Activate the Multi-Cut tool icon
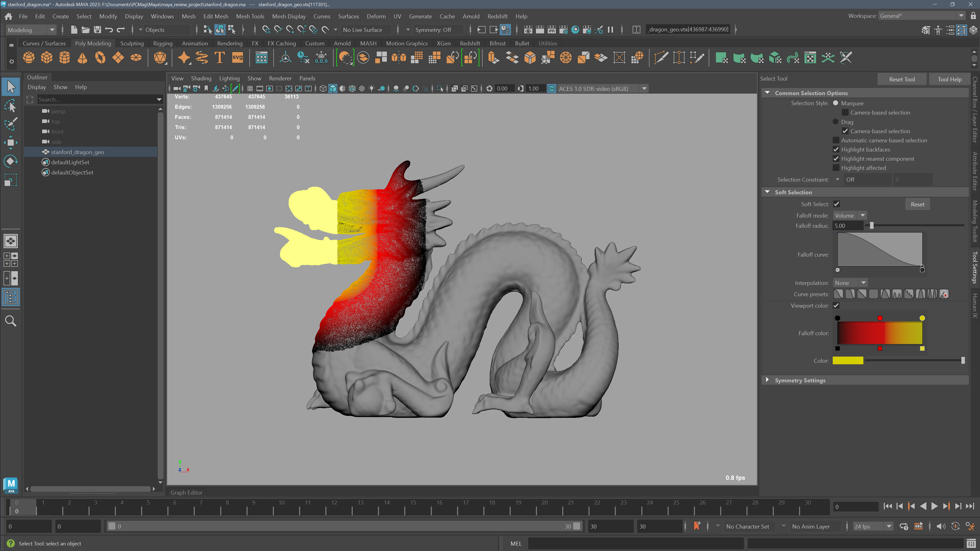Image resolution: width=980 pixels, height=551 pixels. (661, 57)
